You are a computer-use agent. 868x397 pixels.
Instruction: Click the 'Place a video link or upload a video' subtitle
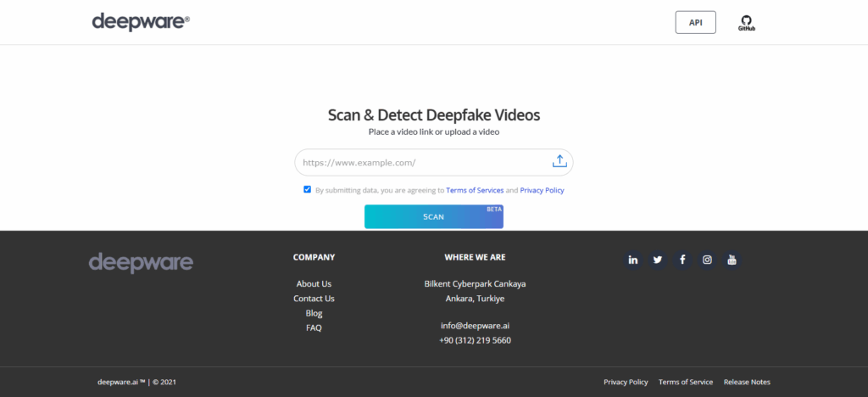434,132
